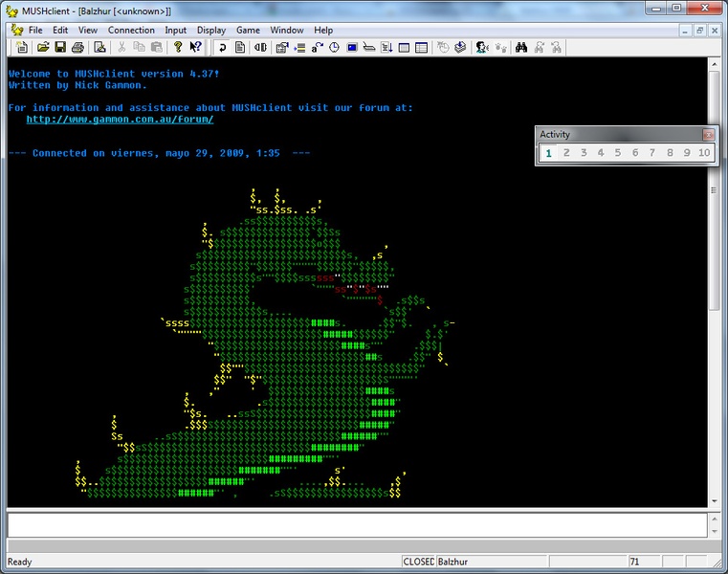Click the binoculars Find icon

(x=521, y=47)
